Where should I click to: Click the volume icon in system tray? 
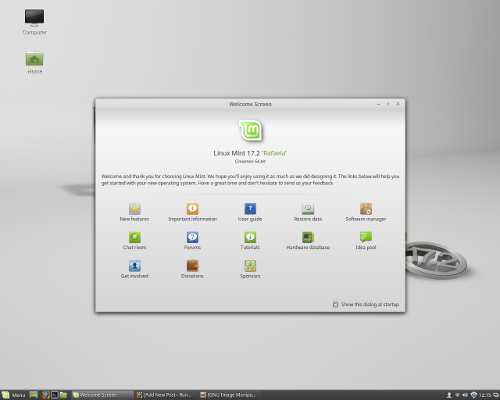pyautogui.click(x=465, y=395)
